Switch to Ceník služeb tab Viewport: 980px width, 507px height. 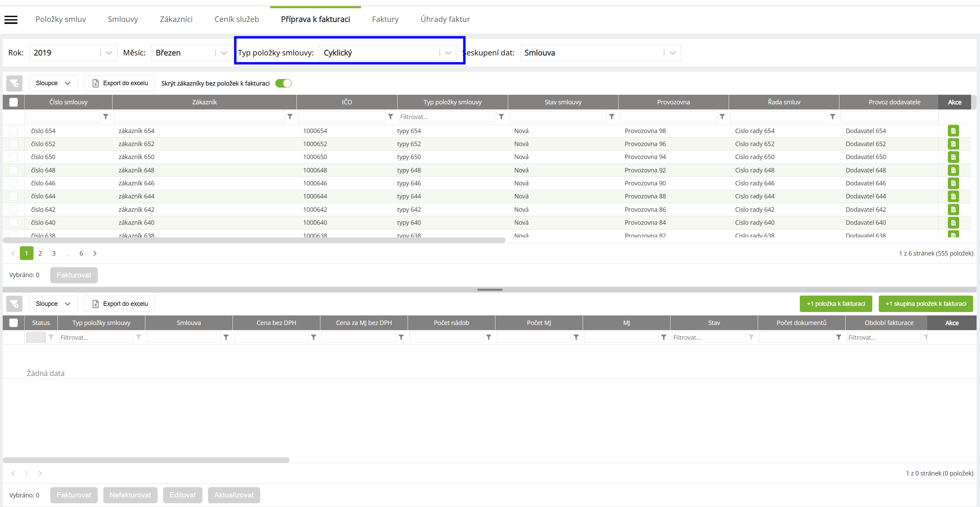(x=237, y=19)
